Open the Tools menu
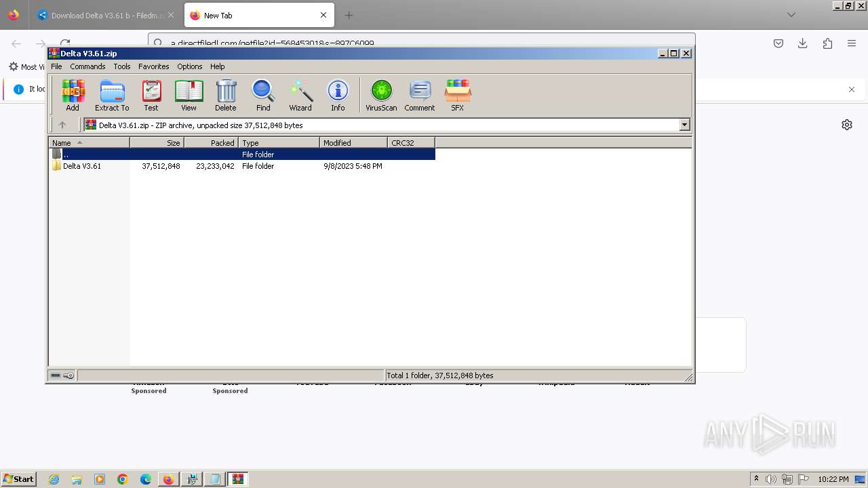Viewport: 868px width, 488px height. [x=122, y=66]
